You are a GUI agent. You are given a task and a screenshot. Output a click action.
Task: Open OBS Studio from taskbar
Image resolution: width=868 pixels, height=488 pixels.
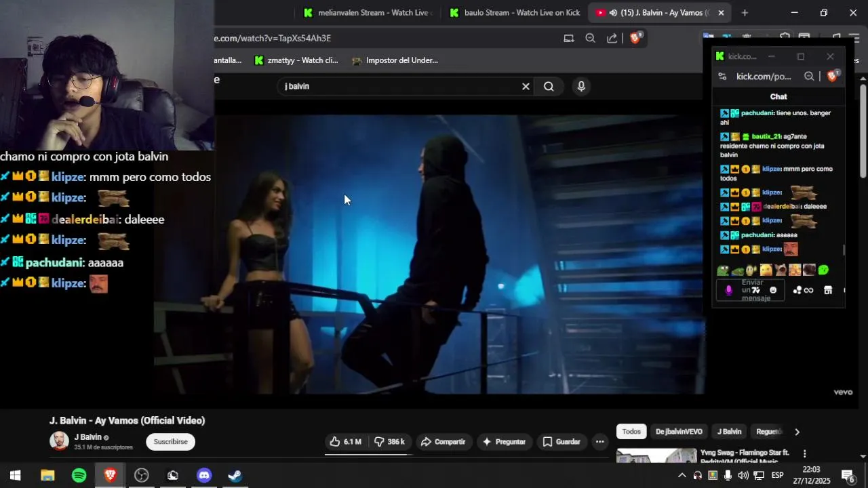141,475
